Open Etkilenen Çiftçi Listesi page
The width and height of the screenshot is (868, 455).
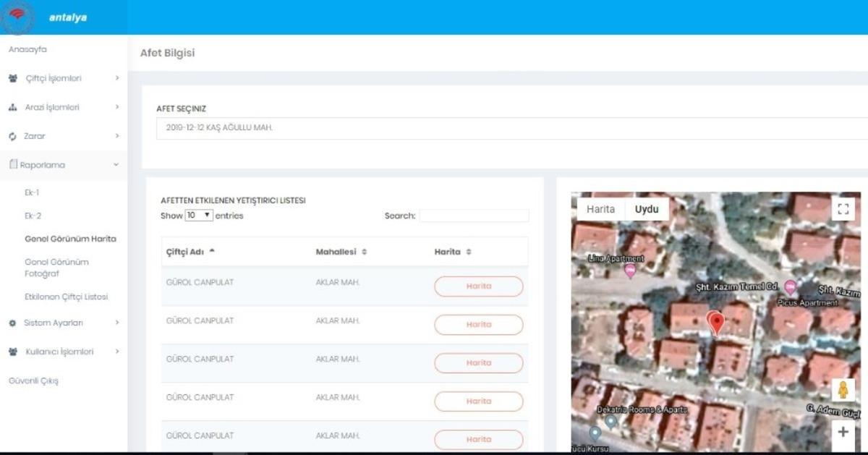pos(66,297)
